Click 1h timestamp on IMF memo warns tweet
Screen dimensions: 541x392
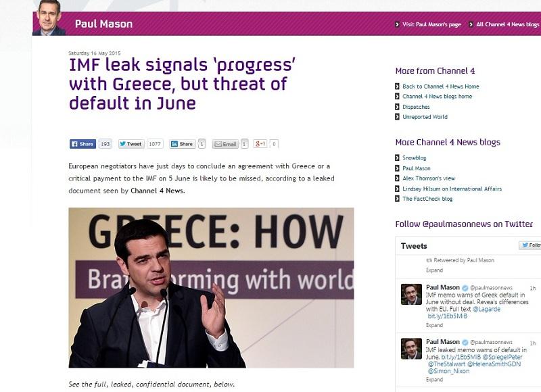pyautogui.click(x=533, y=288)
